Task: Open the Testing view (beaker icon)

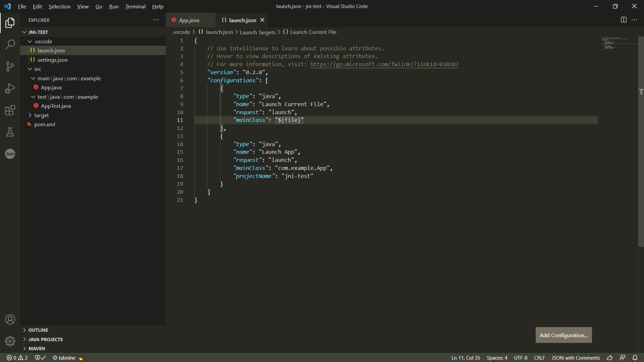Action: pos(10,132)
